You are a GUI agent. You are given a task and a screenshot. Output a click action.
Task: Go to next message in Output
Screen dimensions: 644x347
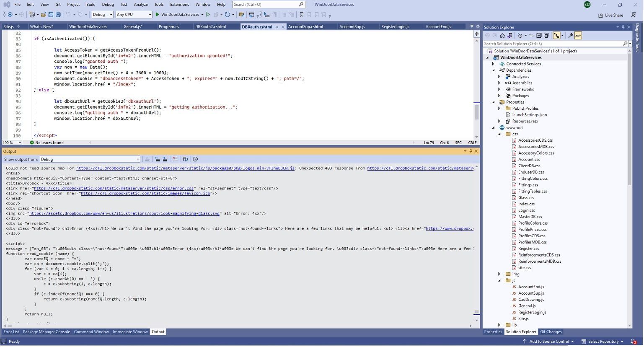(x=165, y=159)
